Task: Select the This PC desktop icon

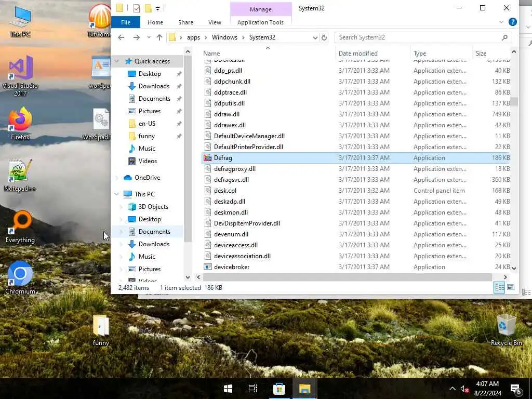Action: point(20,21)
